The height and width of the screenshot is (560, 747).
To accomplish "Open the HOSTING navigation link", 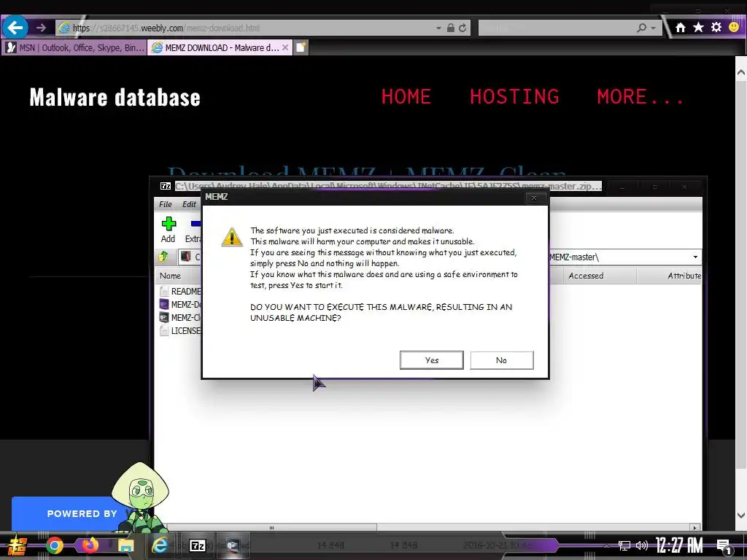I will [514, 97].
